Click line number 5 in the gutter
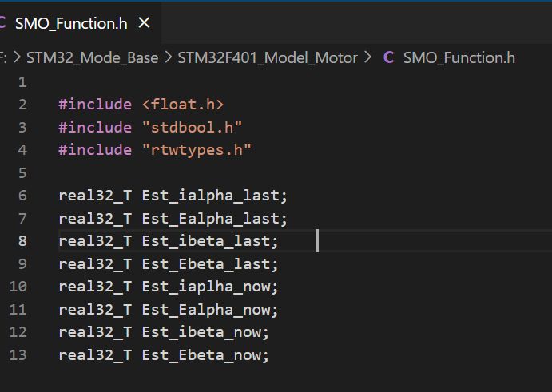Image resolution: width=552 pixels, height=392 pixels. (22, 173)
